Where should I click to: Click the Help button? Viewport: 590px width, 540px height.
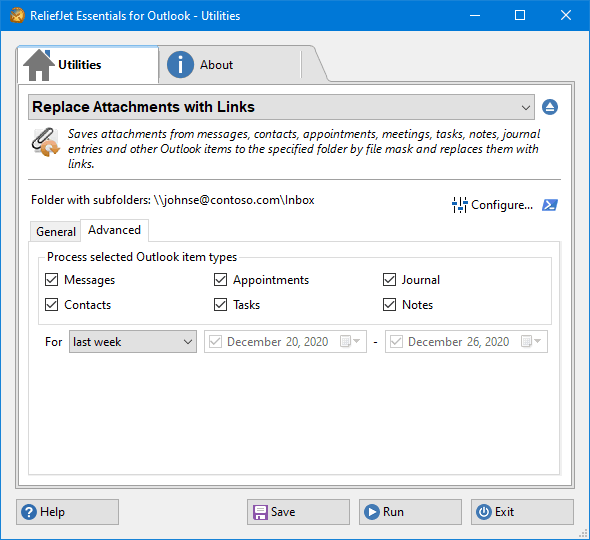point(67,512)
